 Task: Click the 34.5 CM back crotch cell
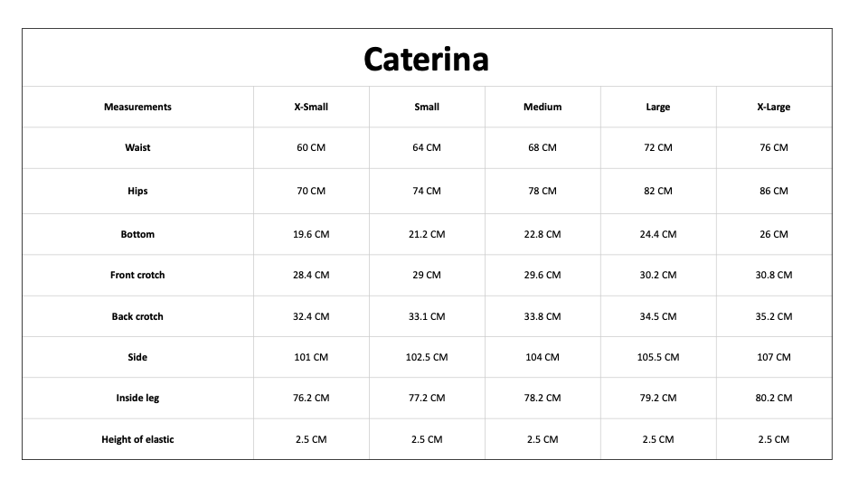(x=658, y=316)
